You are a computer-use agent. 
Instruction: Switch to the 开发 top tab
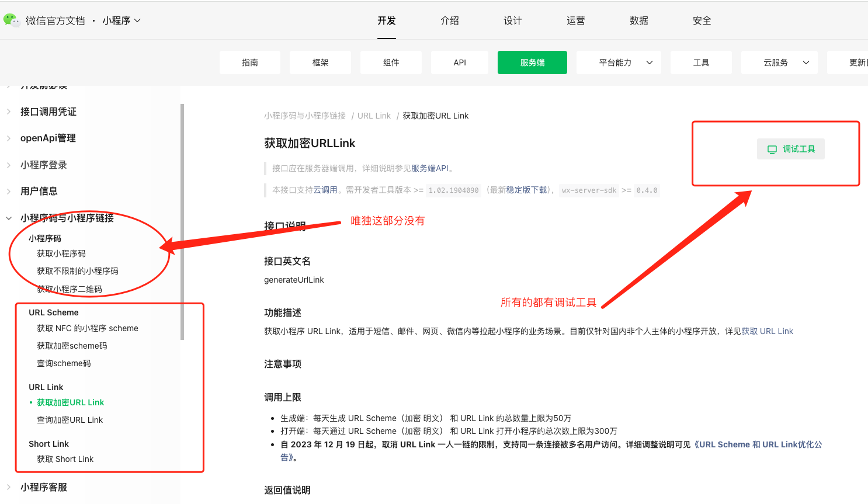tap(387, 20)
